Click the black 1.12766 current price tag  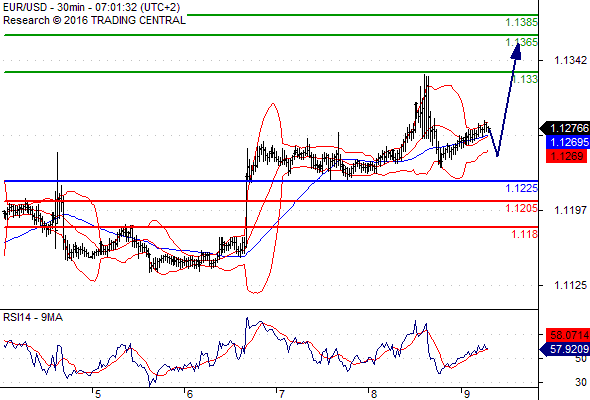(565, 128)
